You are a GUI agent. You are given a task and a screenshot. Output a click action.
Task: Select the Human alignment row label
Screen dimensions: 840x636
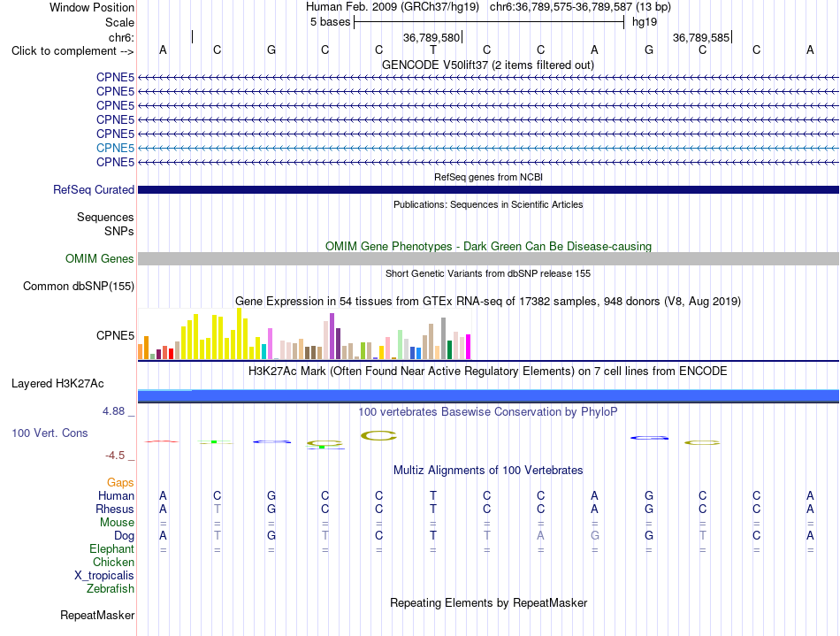[116, 495]
